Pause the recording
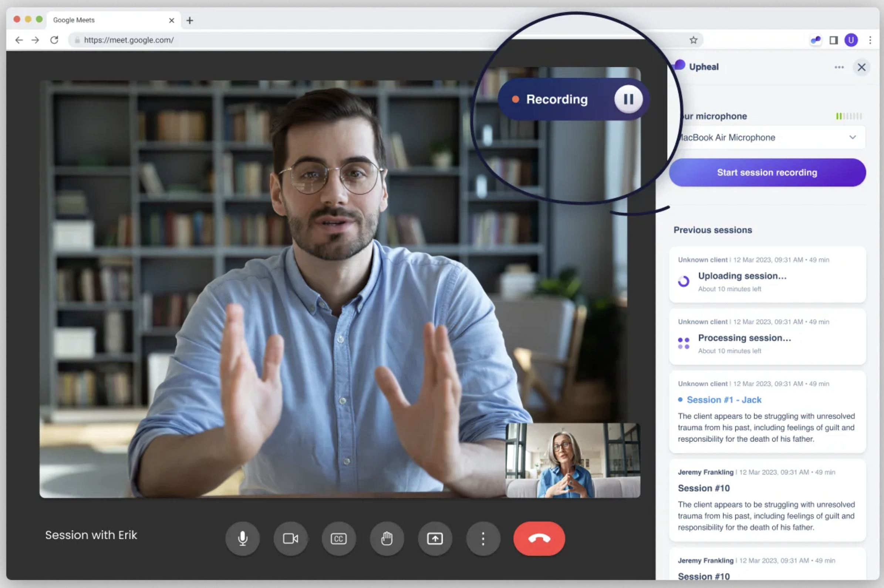The height and width of the screenshot is (588, 884). coord(628,99)
